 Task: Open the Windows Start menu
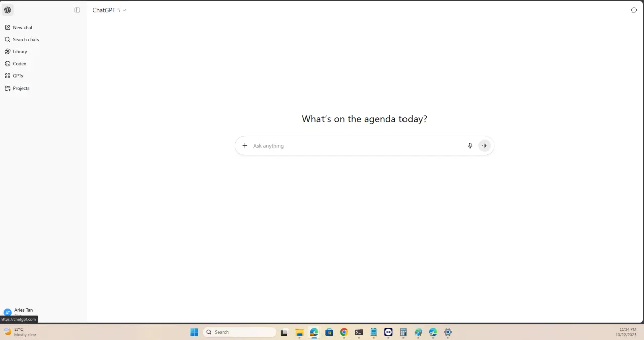click(194, 332)
